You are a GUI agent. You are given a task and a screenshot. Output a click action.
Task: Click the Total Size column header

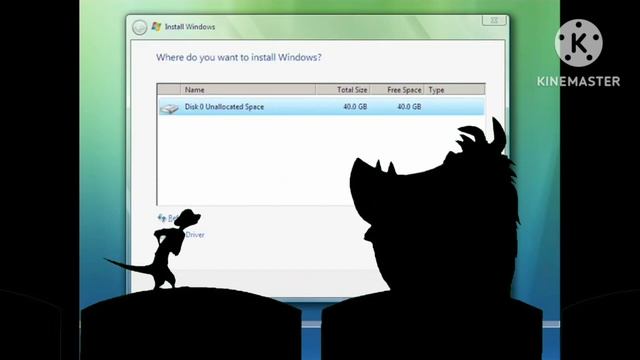pyautogui.click(x=343, y=89)
